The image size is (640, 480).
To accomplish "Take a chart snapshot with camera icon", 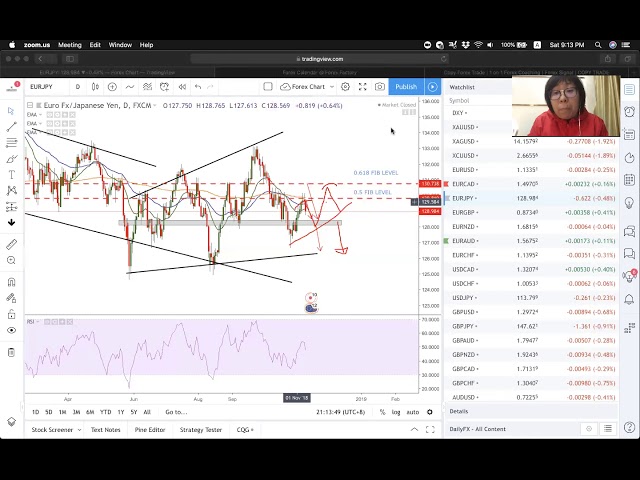I will (x=380, y=87).
